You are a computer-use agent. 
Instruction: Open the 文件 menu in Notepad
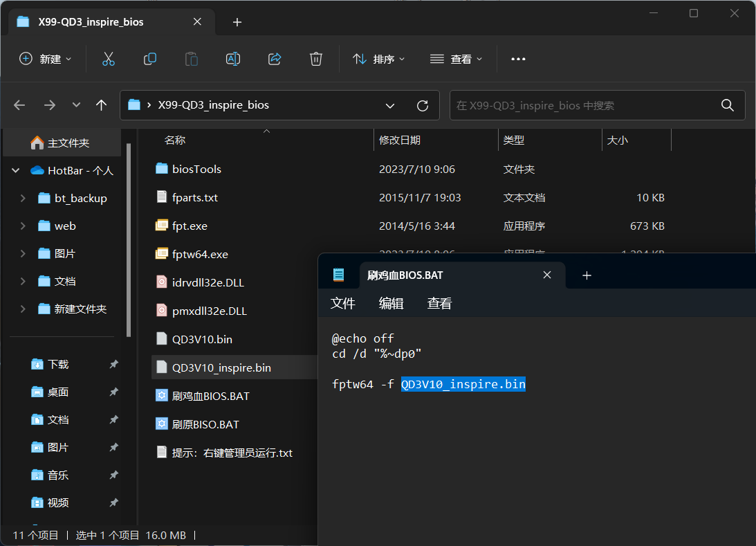343,303
